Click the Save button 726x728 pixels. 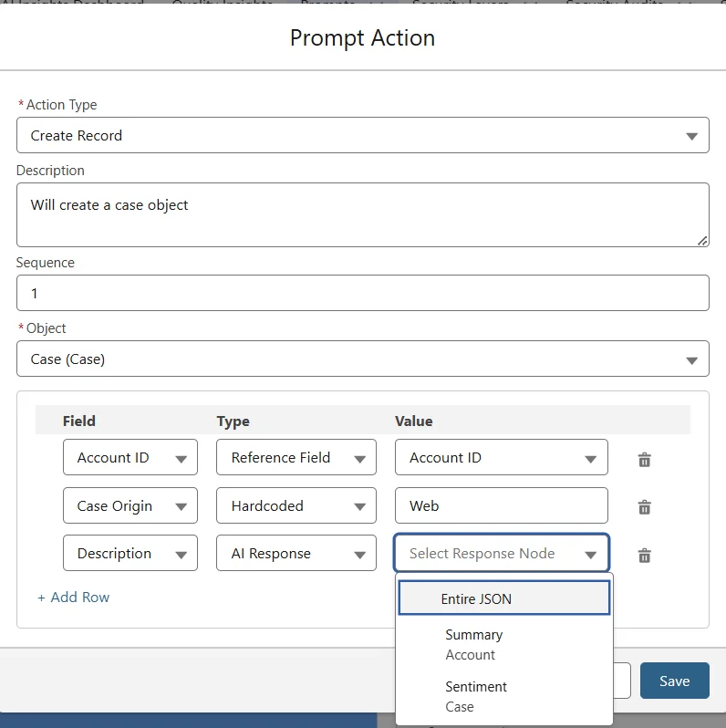[674, 681]
